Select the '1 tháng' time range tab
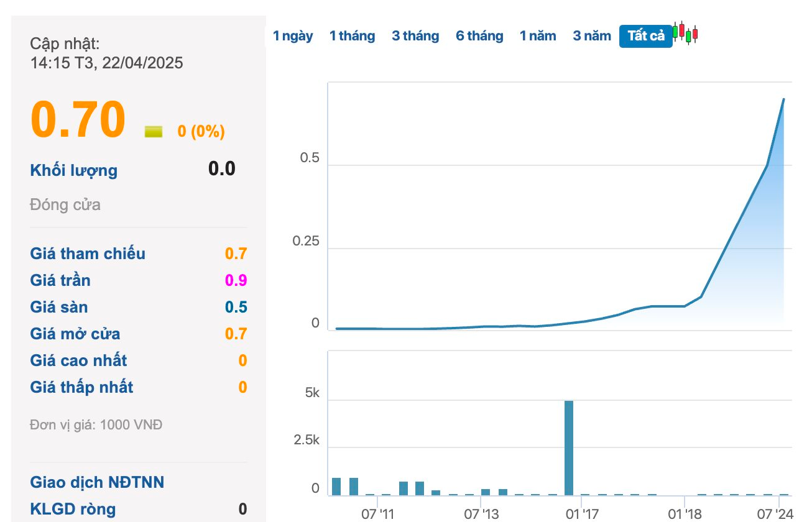The width and height of the screenshot is (812, 522). 352,36
